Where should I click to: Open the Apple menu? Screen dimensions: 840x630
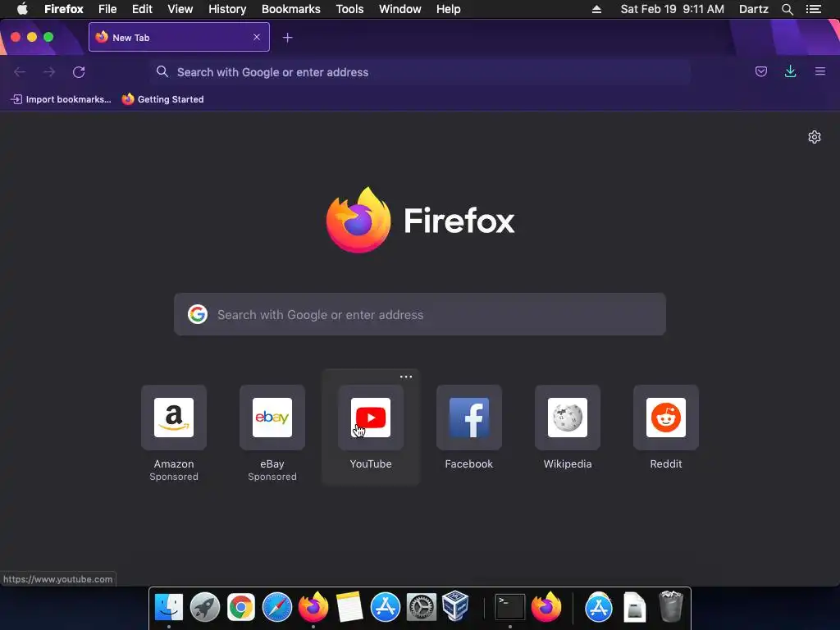[22, 9]
